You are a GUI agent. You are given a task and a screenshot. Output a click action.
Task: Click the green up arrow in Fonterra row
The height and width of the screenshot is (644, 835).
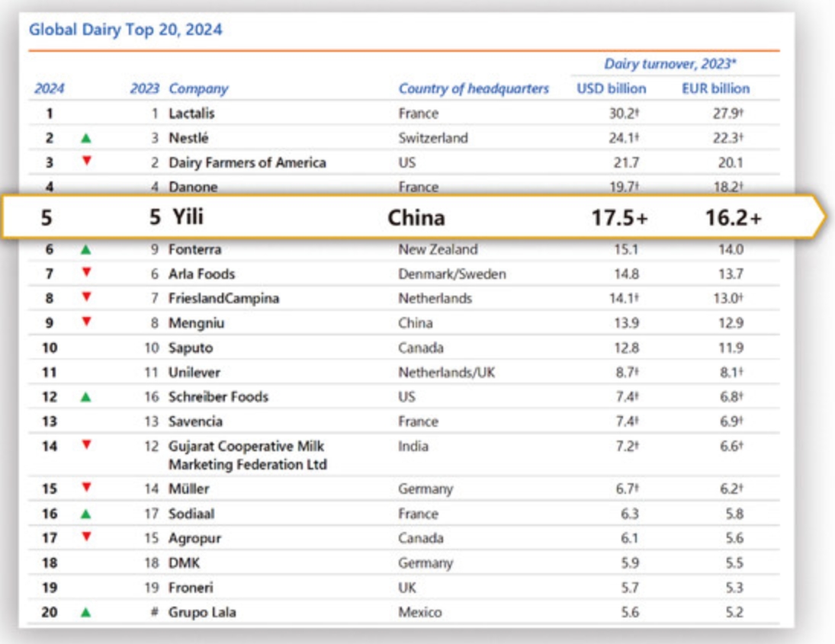tap(85, 249)
